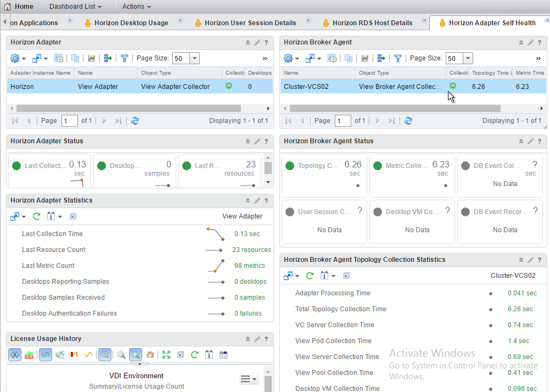Go to Home in top menu
The width and height of the screenshot is (550, 392).
coord(19,7)
